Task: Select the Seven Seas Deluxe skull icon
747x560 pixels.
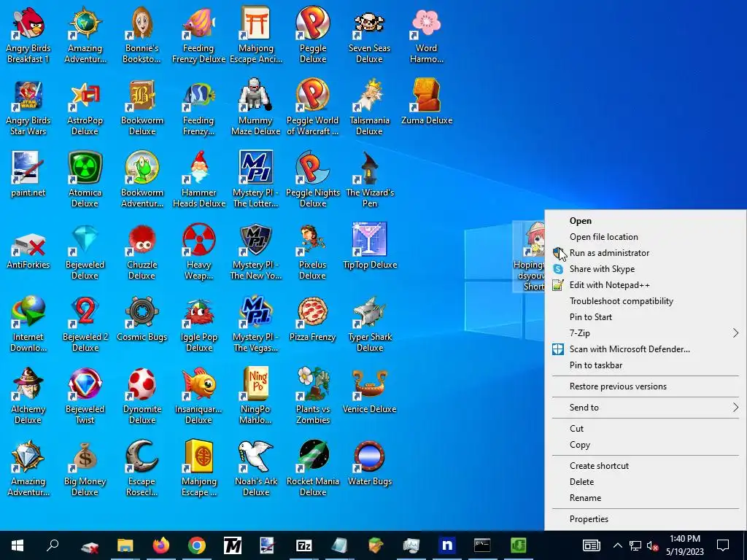Action: point(369,23)
